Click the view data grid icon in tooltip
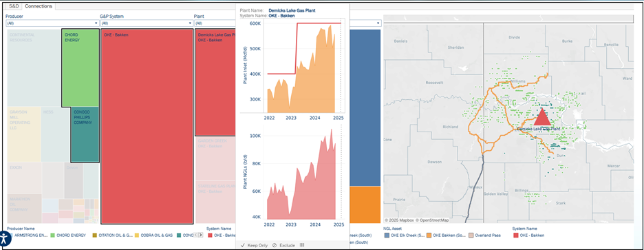Image resolution: width=644 pixels, height=250 pixels. pos(302,245)
